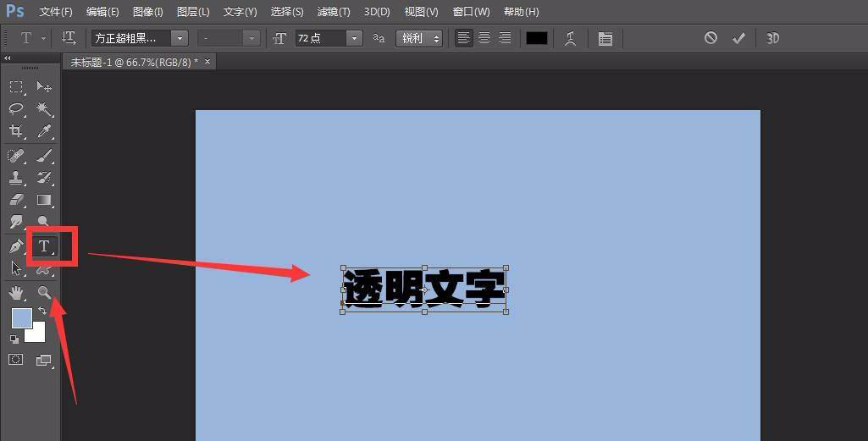Click the font size icon beside 72点
Viewport: 868px width, 441px height.
coord(280,38)
